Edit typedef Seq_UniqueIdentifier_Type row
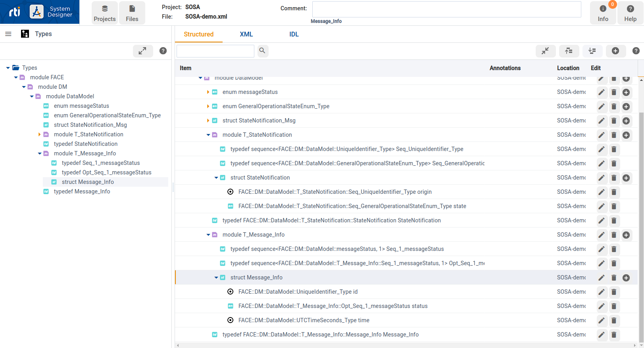The image size is (644, 348). [602, 149]
